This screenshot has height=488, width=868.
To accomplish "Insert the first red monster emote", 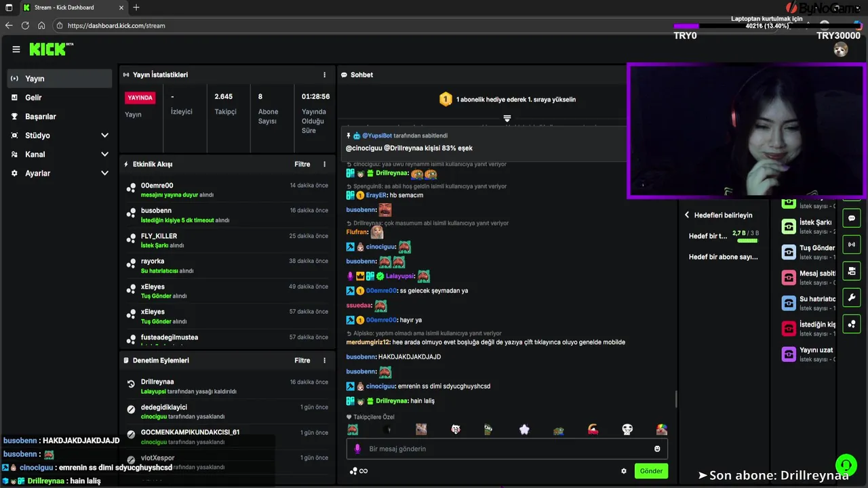I will pyautogui.click(x=353, y=430).
